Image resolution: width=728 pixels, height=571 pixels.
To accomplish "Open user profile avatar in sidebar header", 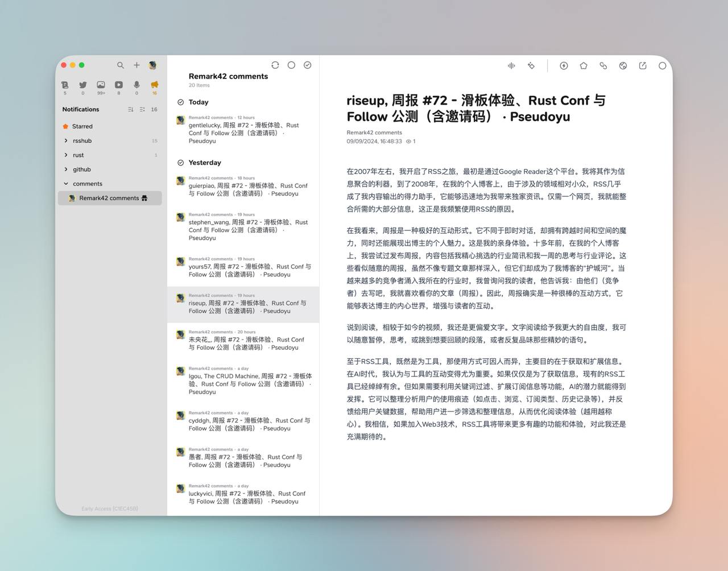I will 153,65.
